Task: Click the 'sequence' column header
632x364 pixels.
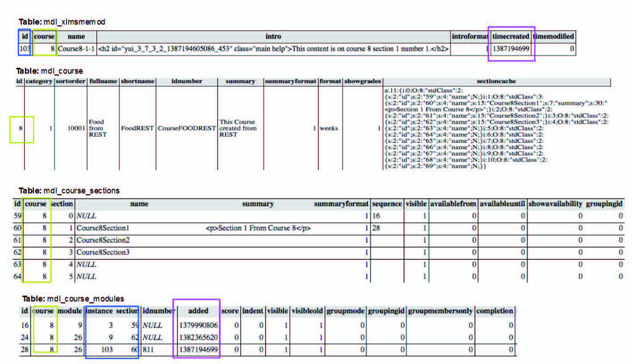Action: pyautogui.click(x=387, y=204)
